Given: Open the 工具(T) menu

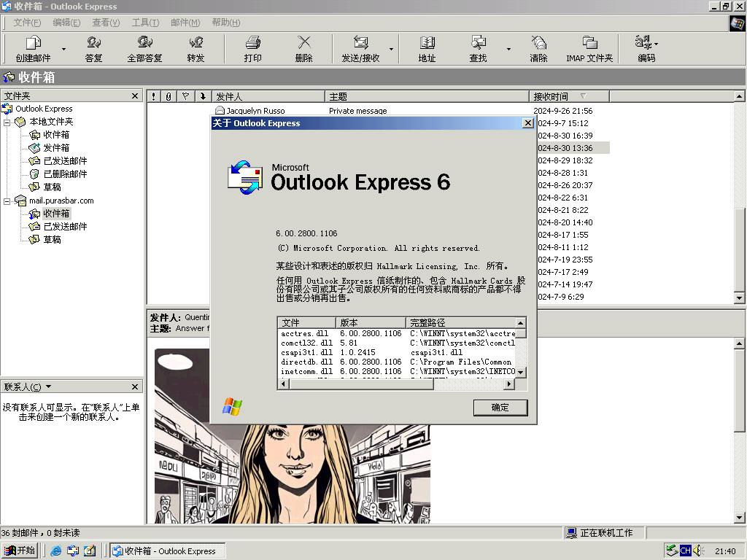Looking at the screenshot, I should tap(145, 23).
